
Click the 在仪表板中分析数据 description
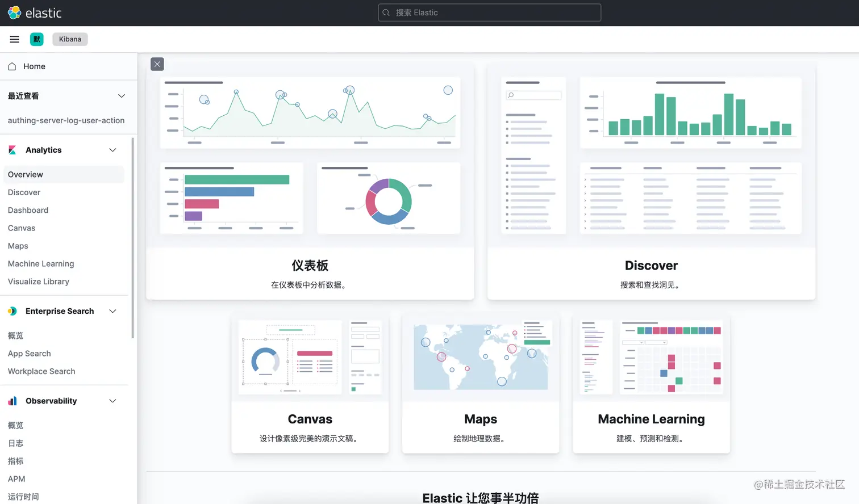coord(310,285)
